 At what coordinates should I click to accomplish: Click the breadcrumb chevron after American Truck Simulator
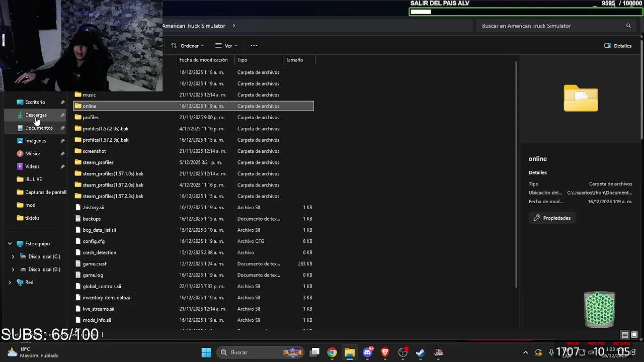(234, 26)
